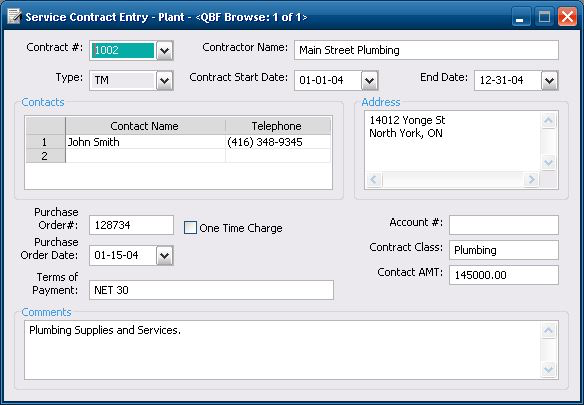Image resolution: width=584 pixels, height=405 pixels.
Task: Click the Address scroll up arrow
Action: (548, 120)
